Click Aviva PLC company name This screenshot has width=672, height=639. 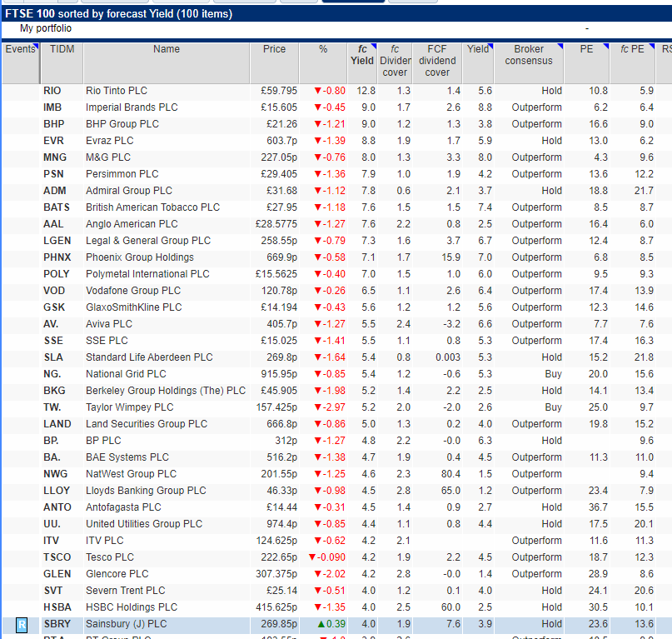pyautogui.click(x=109, y=324)
